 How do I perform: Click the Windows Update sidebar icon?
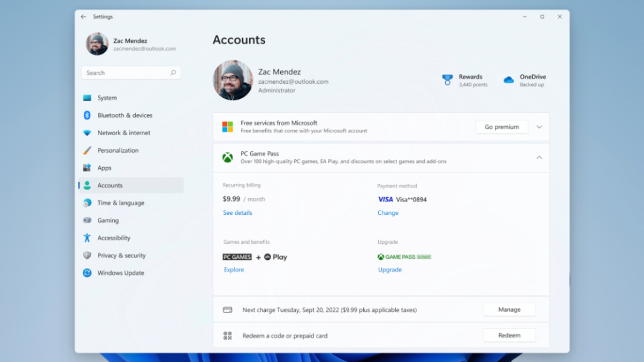click(87, 273)
